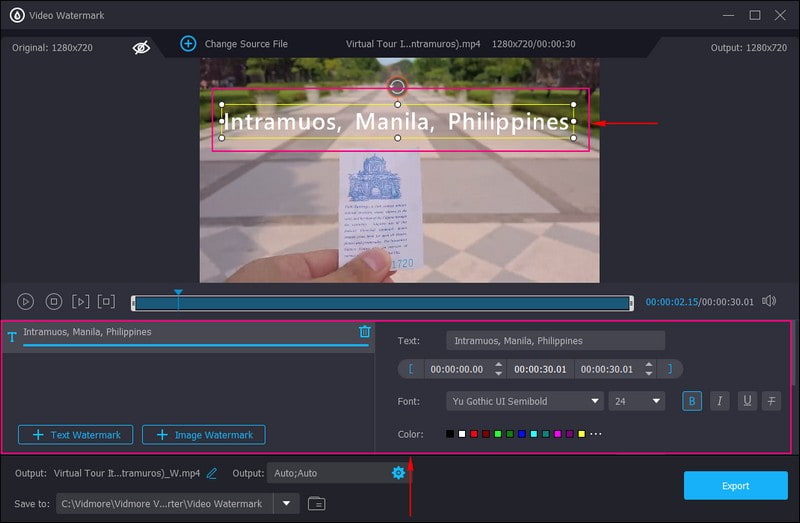Add a new Image Watermark

(204, 435)
